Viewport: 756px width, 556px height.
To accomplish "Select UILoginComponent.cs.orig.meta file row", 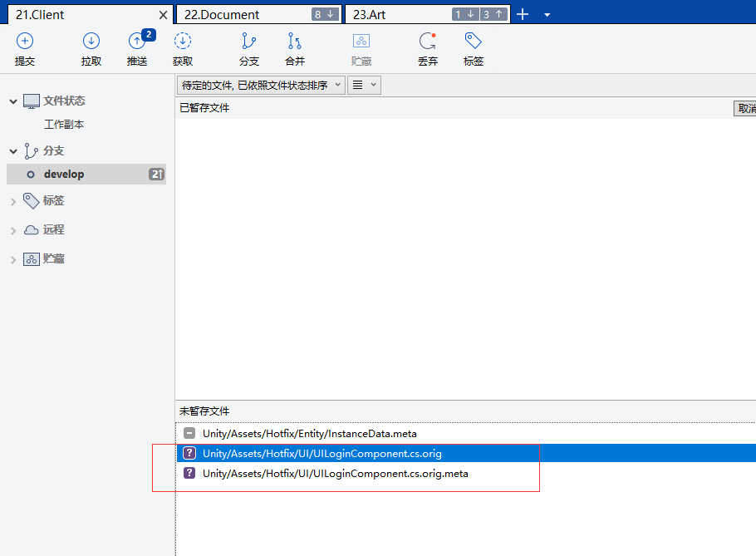I will point(466,474).
